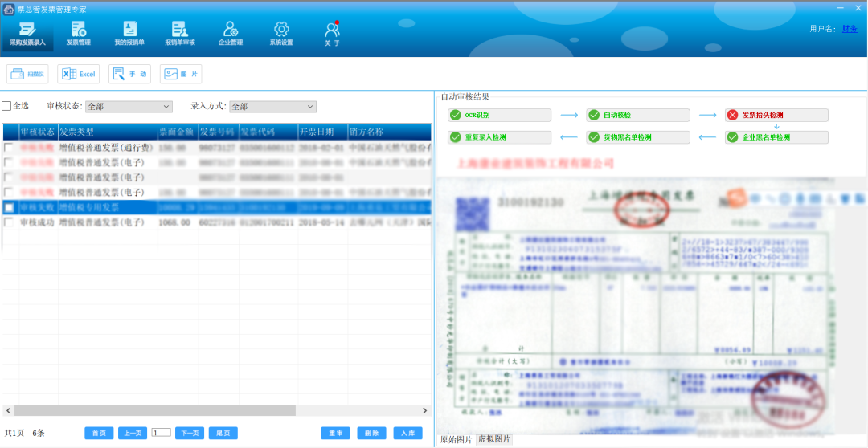Click the horizontal scrollbar thumb of table
Screen dimensions: 868x448
(x=155, y=411)
